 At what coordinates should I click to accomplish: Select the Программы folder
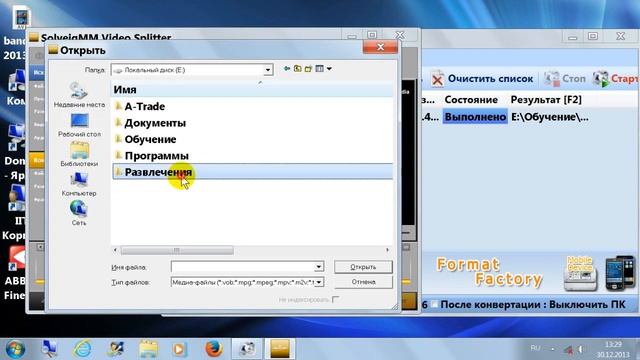152,156
